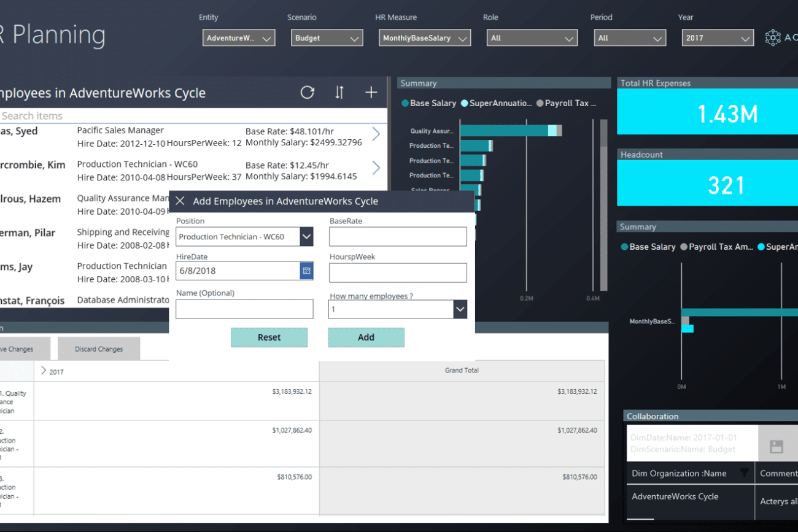Expand the 2017 column in the matrix
Viewport: 798px width, 532px height.
pyautogui.click(x=44, y=371)
